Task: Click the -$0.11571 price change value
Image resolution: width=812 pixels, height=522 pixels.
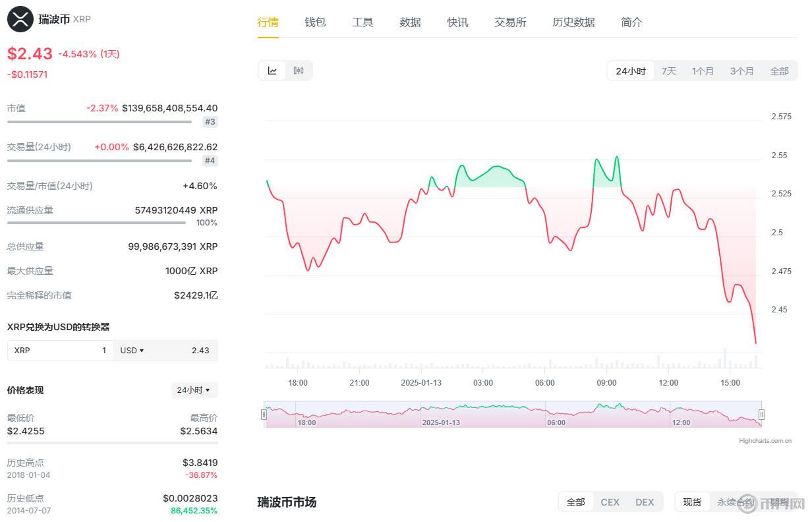Action: (x=27, y=74)
